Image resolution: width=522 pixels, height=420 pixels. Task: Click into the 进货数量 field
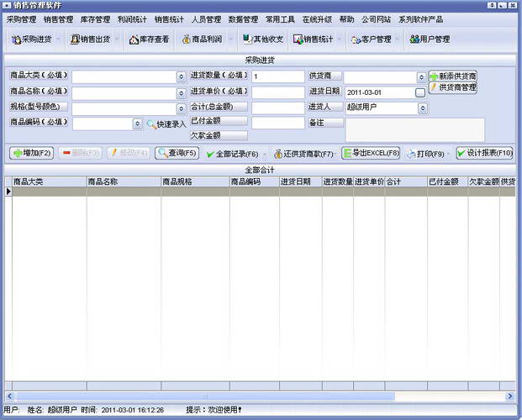[x=278, y=76]
